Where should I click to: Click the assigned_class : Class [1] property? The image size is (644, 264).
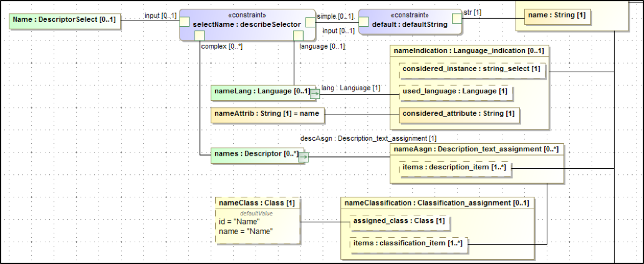tap(399, 221)
